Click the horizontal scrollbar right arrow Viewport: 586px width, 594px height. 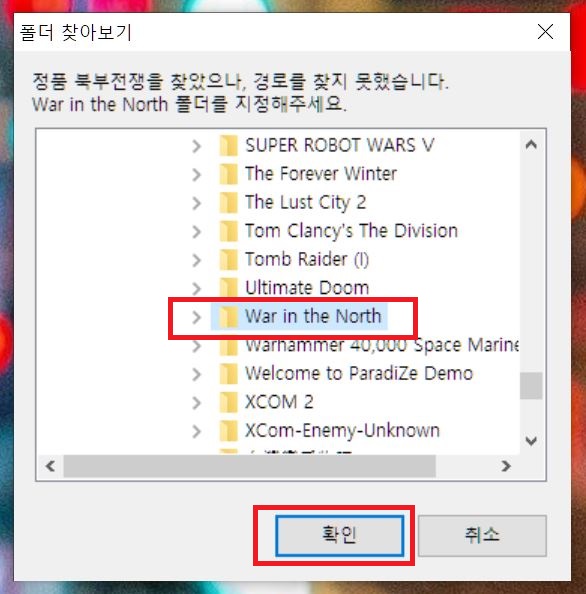coord(506,466)
